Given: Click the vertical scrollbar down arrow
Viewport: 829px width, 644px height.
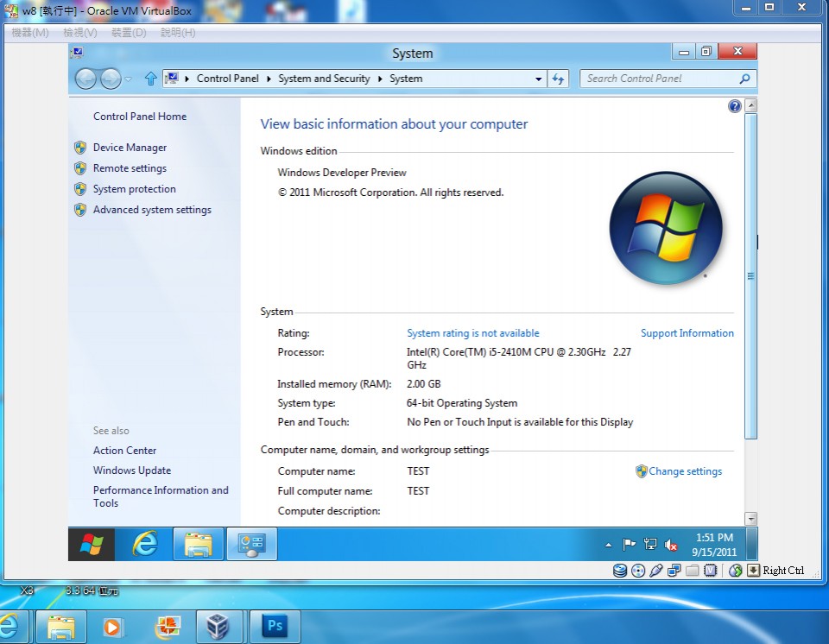Looking at the screenshot, I should [750, 519].
